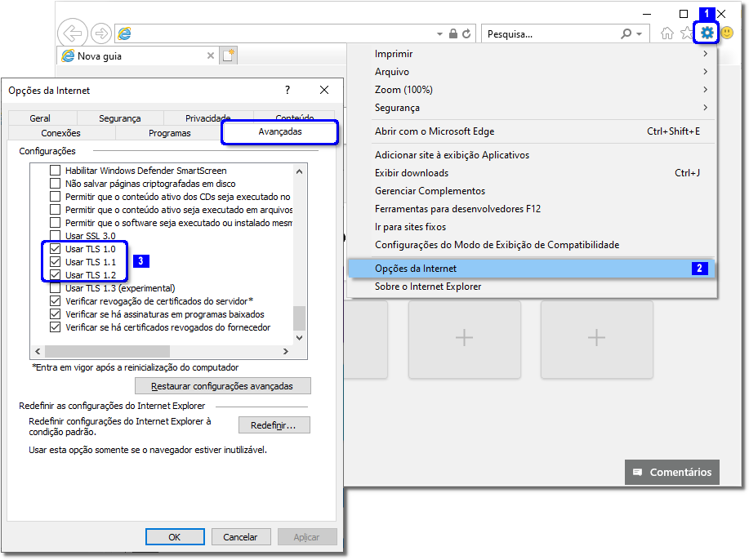Uncheck Usar TLS 1.2
749x560 pixels.
[x=56, y=275]
